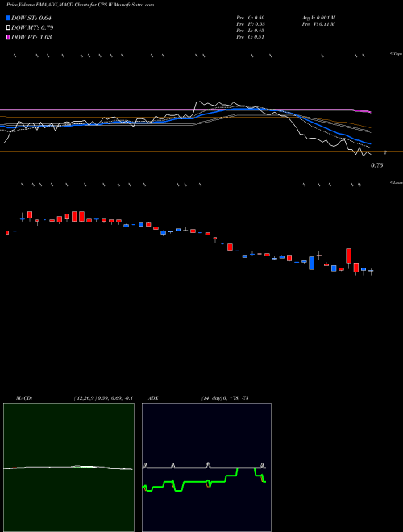This screenshot has width=403, height=532.
Task: Select the 'DOW MT: 0.79' legend text
Action: [32, 27]
